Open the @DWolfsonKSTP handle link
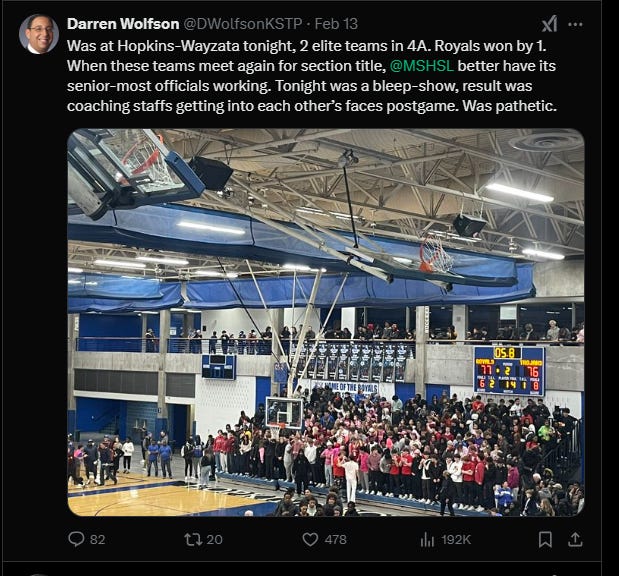Viewport: 619px width, 576px height. coord(243,24)
